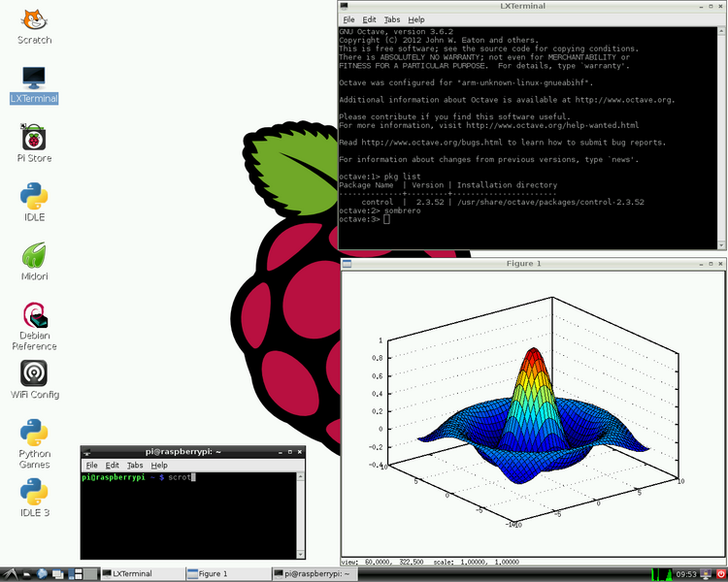Click the help-wanted.html URL in terminal
728x582 pixels.
pos(552,125)
